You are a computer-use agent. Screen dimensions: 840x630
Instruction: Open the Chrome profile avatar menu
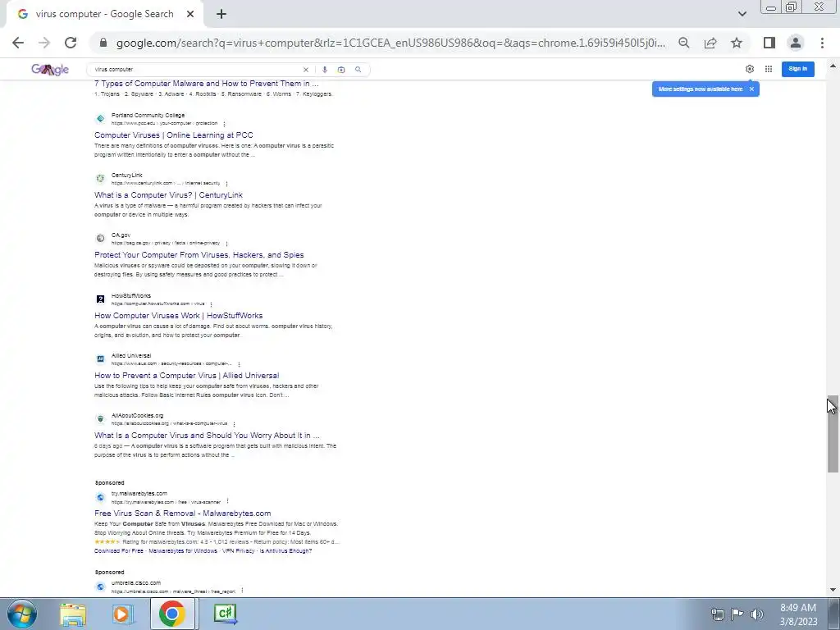796,43
